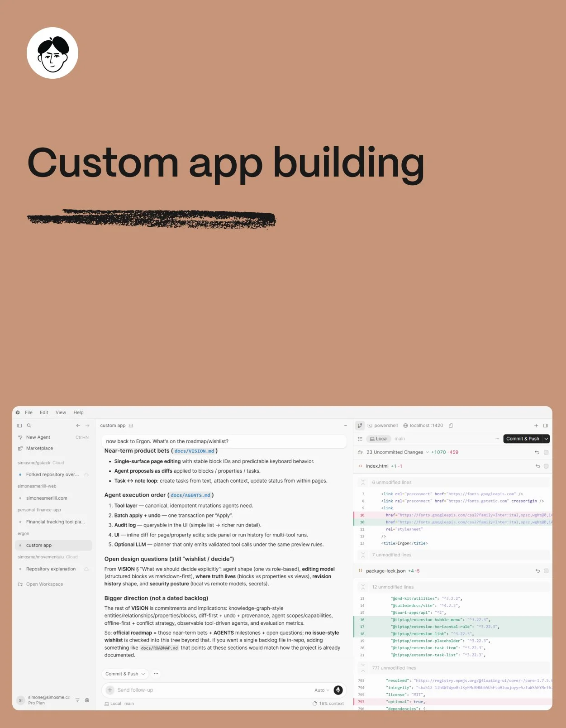Click the plus attach button in follow-up box
The width and height of the screenshot is (566, 728).
[x=110, y=690]
